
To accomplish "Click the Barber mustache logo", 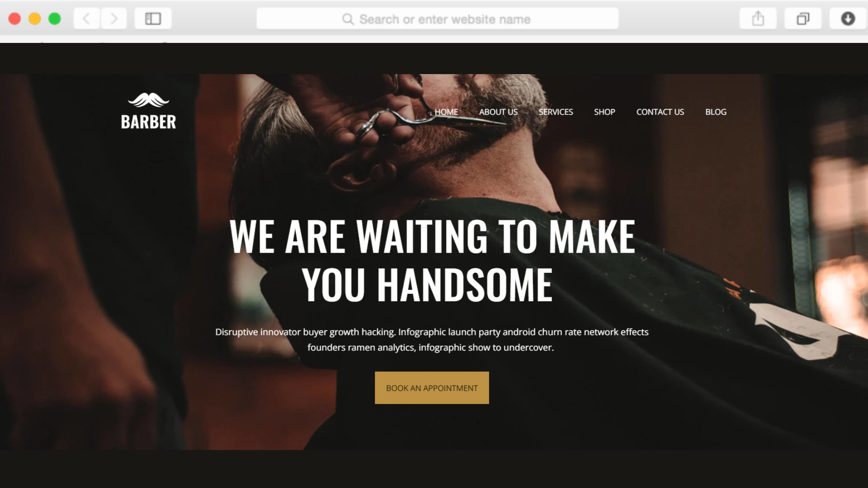I will (x=148, y=111).
